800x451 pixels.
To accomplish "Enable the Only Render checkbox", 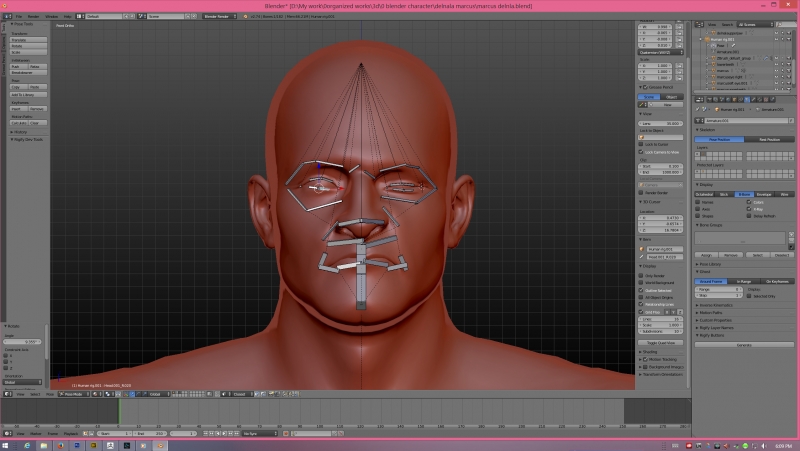I will (641, 275).
